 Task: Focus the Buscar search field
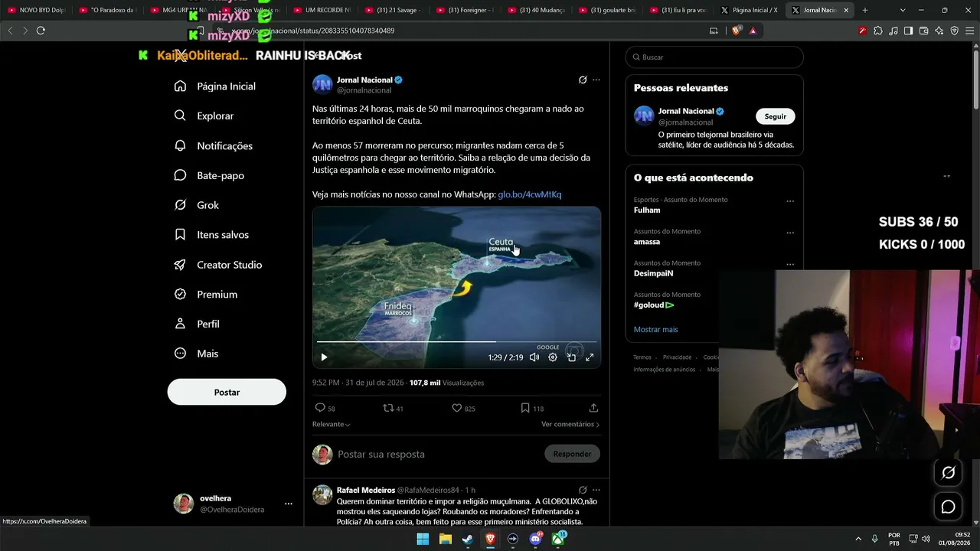click(714, 57)
